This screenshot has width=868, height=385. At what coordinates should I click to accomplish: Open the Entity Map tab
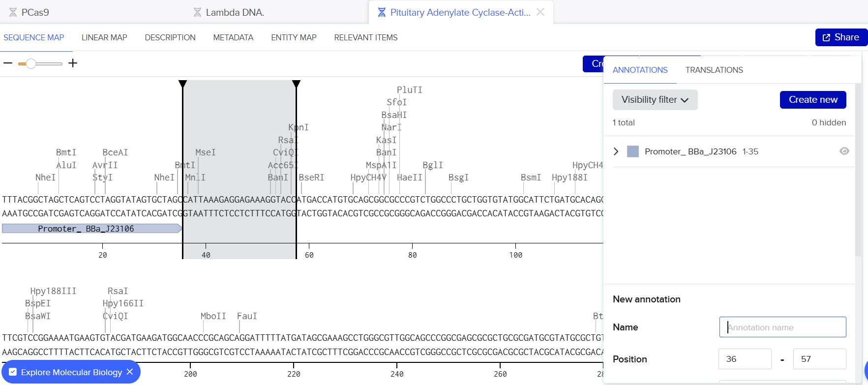(294, 38)
